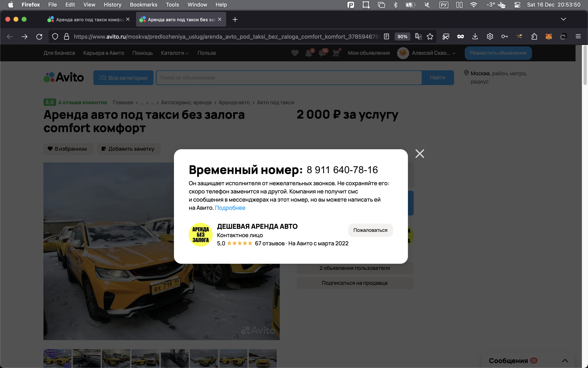Translate this page with the translate icon

[418, 37]
